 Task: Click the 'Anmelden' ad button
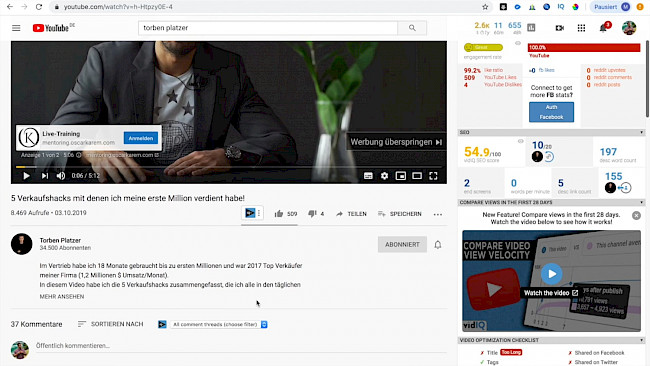point(141,138)
